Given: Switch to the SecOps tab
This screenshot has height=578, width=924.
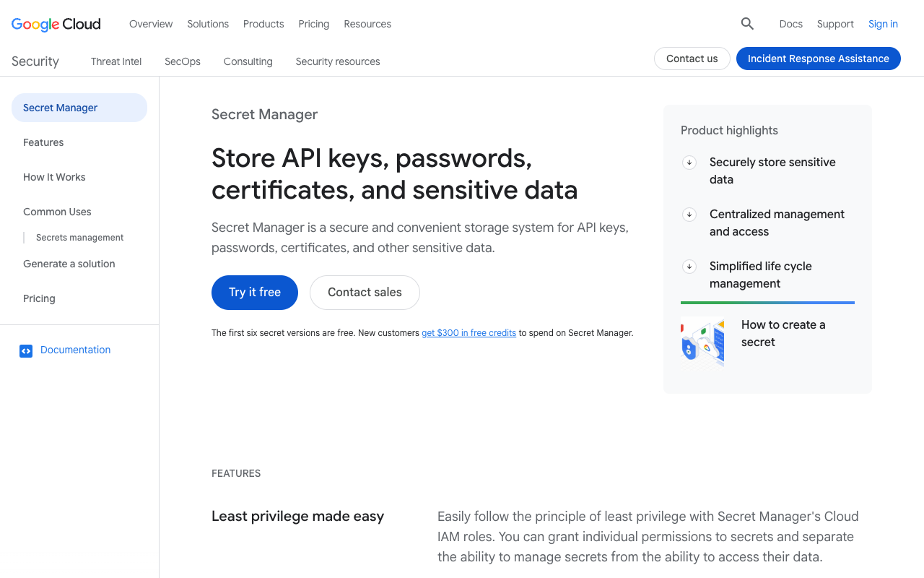Looking at the screenshot, I should (x=183, y=61).
